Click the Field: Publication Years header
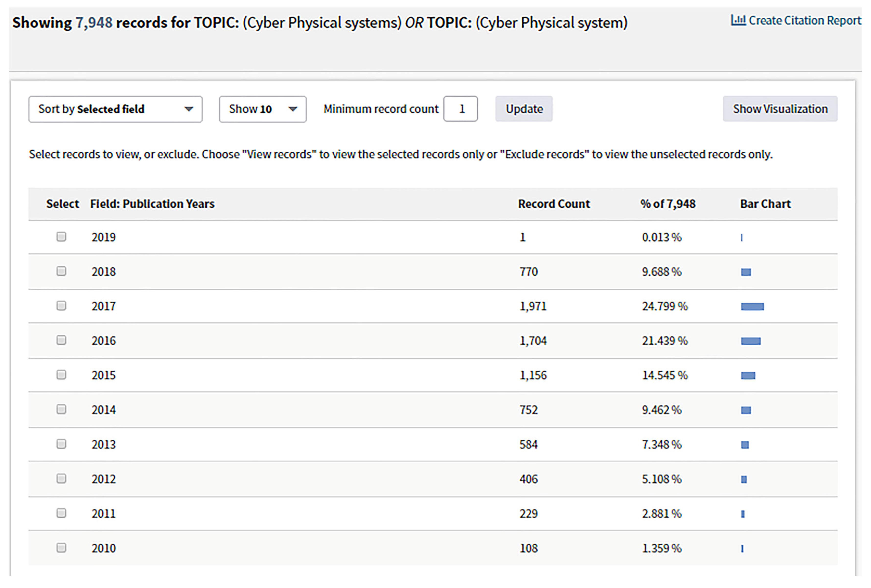Image resolution: width=871 pixels, height=588 pixels. point(152,204)
